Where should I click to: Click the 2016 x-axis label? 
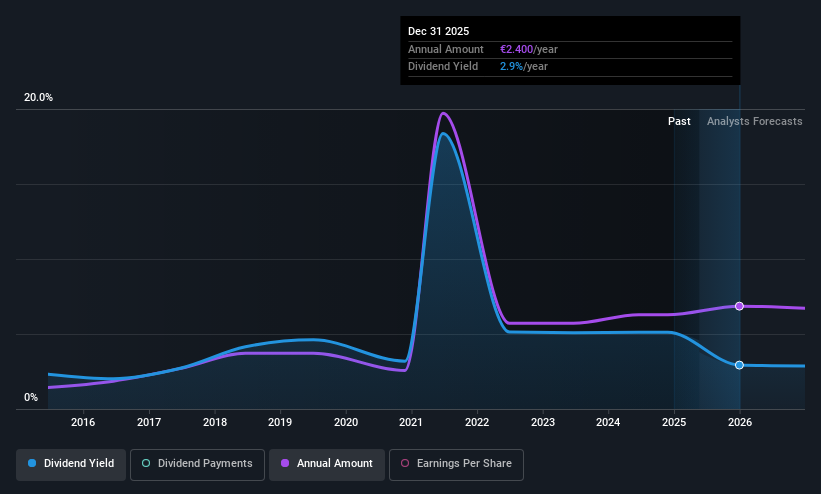[x=83, y=422]
